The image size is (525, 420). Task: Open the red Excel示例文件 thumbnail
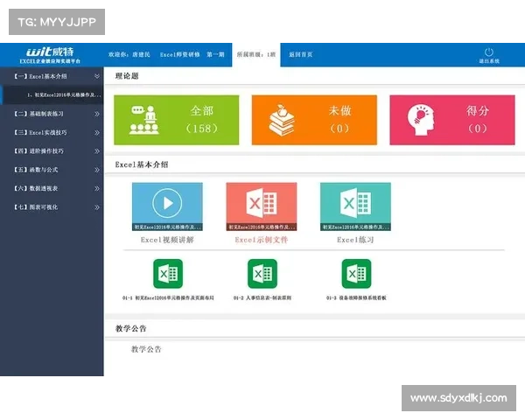(262, 206)
